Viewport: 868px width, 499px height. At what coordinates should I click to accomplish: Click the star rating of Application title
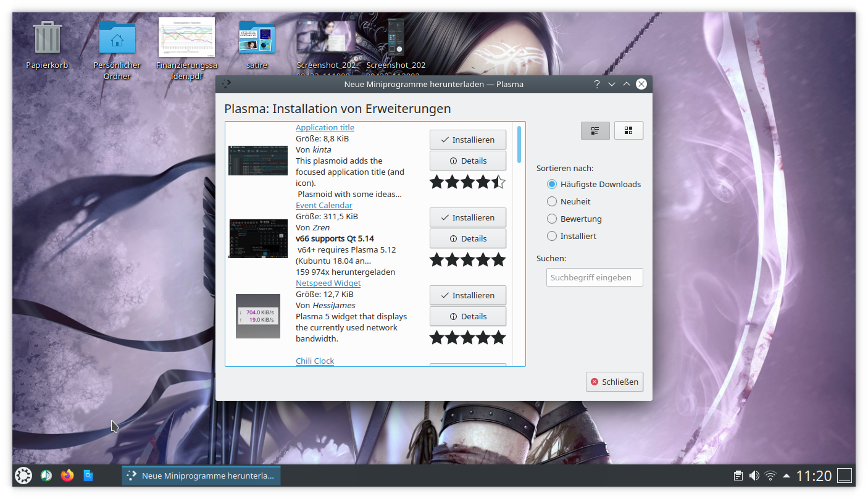468,182
